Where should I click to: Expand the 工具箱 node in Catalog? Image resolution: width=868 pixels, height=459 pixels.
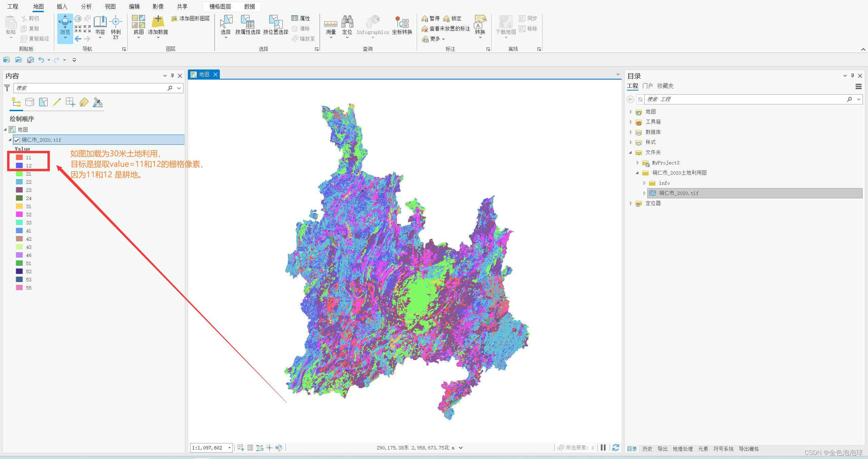pyautogui.click(x=631, y=122)
